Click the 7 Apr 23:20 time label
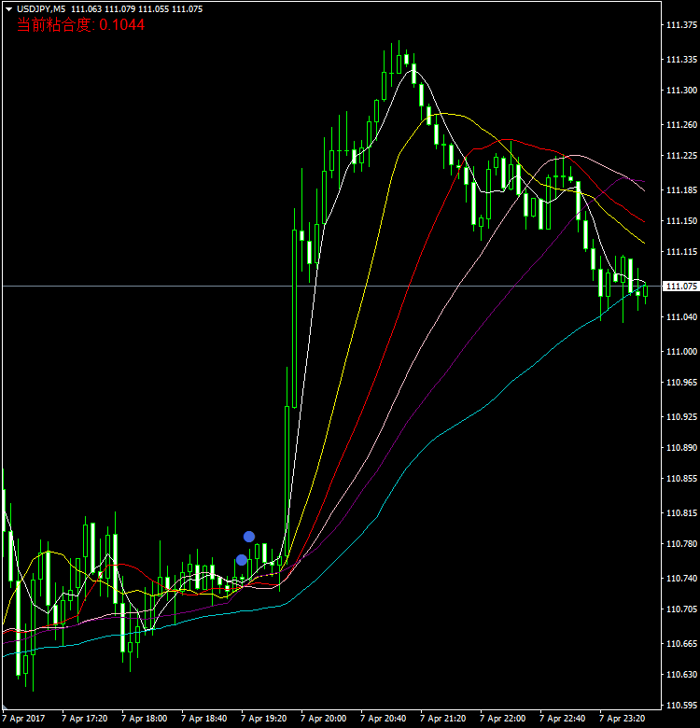Image resolution: width=700 pixels, height=728 pixels. (x=622, y=719)
